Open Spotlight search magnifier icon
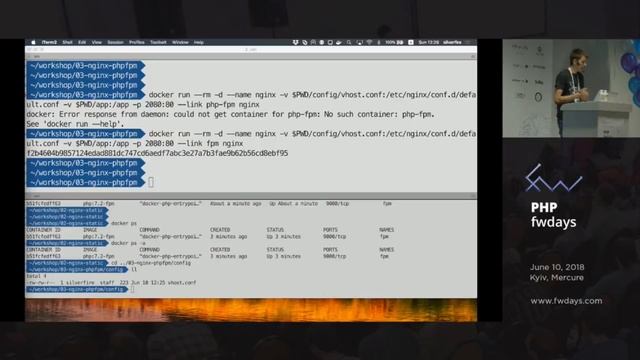Viewport: 640px width, 360px height. (x=349, y=42)
